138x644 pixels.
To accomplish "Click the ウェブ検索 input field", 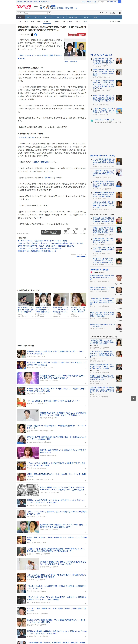I will coord(102,2).
